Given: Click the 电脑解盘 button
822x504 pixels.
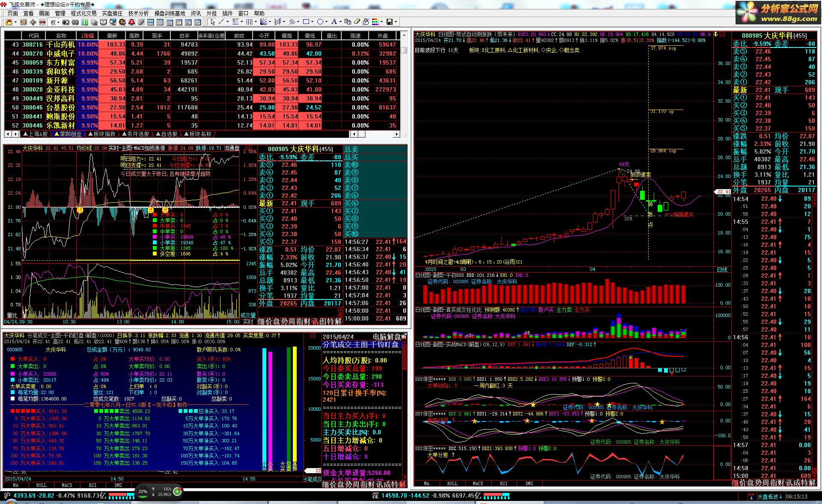Looking at the screenshot, I should click(x=387, y=337).
